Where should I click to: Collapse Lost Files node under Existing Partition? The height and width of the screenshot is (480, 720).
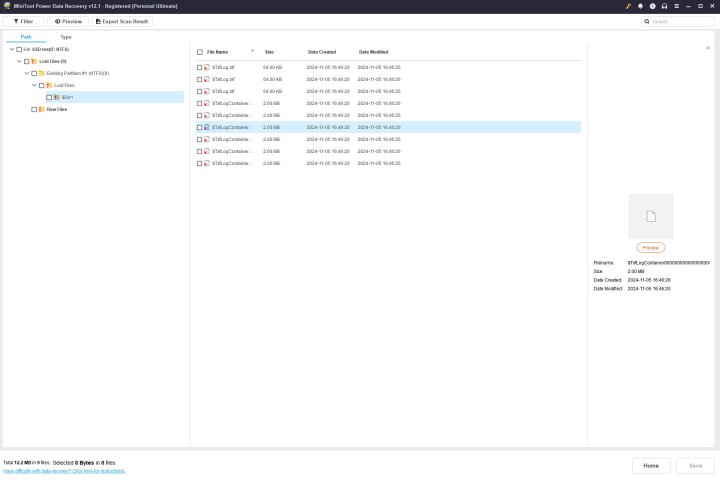34,85
